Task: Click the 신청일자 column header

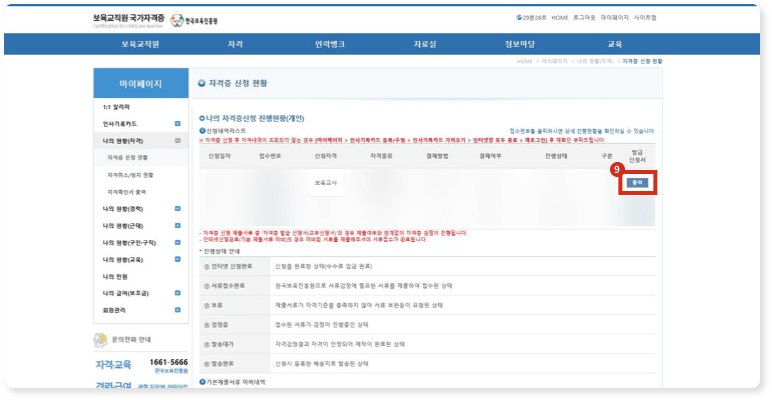Action: (219, 156)
